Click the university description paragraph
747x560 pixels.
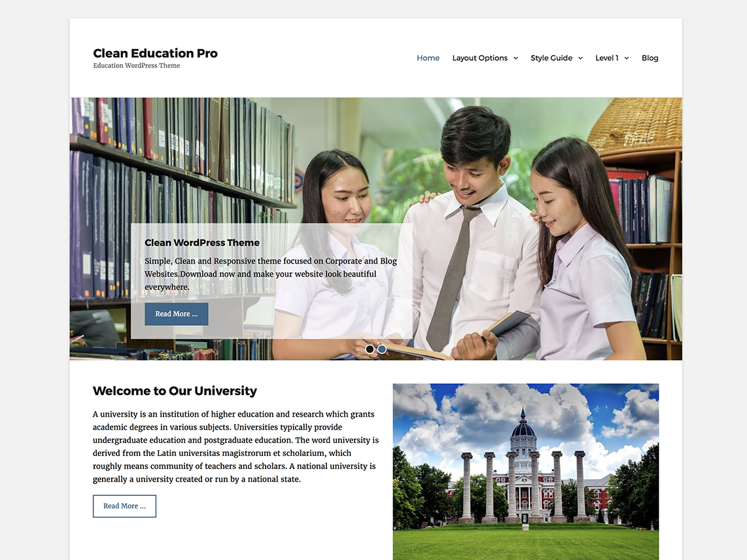(x=235, y=446)
